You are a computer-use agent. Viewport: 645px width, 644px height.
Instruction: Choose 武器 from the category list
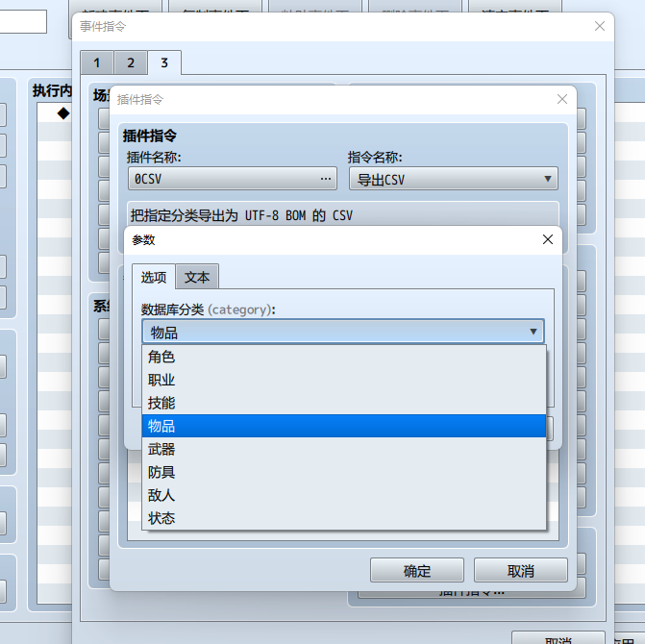[344, 449]
